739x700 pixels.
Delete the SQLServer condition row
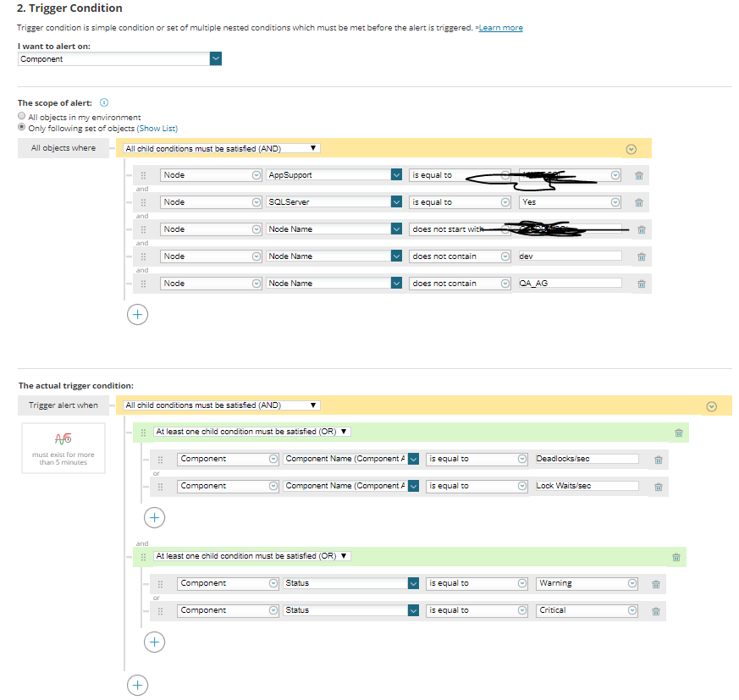click(x=638, y=202)
